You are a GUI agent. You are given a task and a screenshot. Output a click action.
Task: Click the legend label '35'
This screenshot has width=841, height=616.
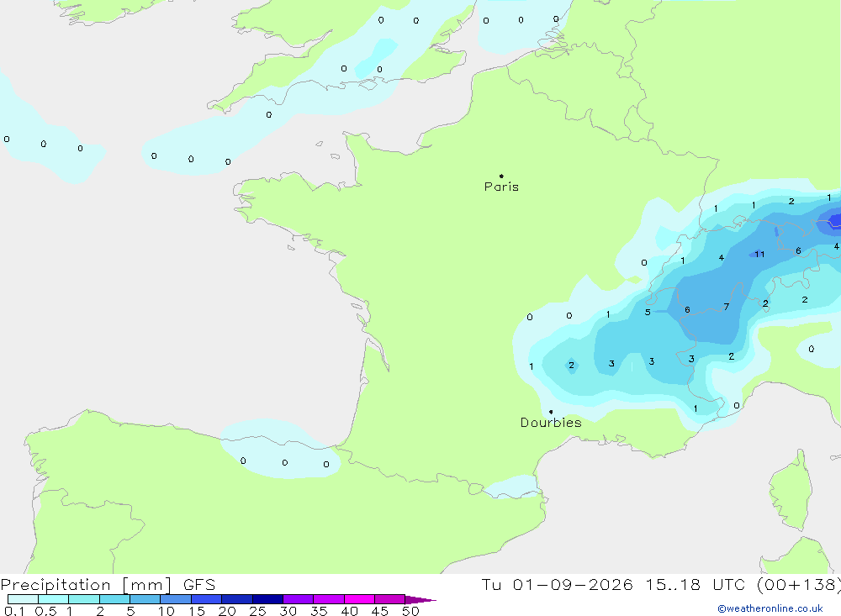tap(319, 611)
